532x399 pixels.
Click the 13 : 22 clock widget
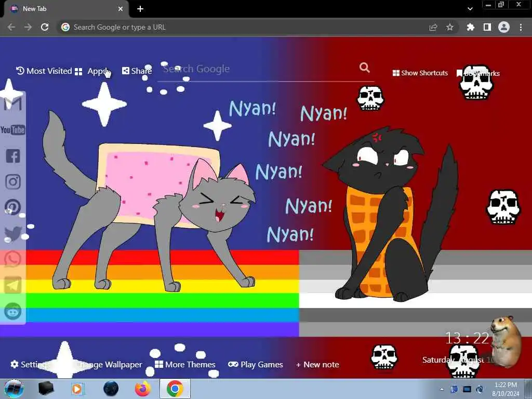(467, 338)
